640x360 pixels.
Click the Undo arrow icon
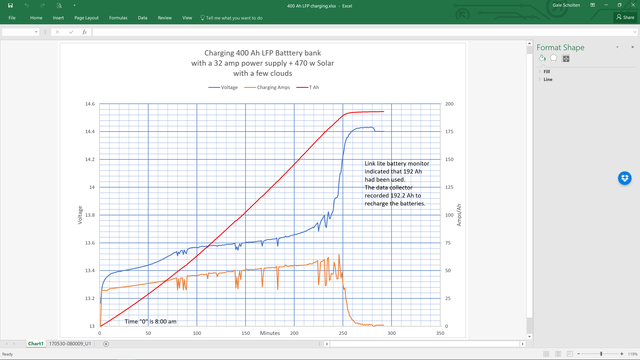(27, 5)
